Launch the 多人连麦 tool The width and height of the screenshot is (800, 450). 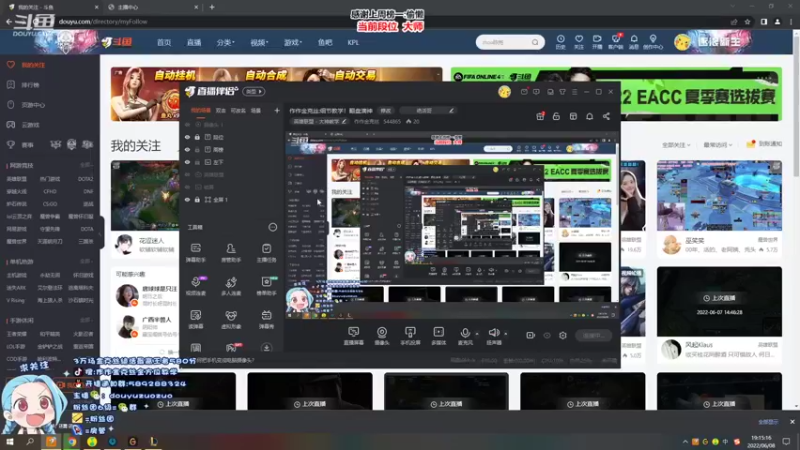[x=231, y=286]
